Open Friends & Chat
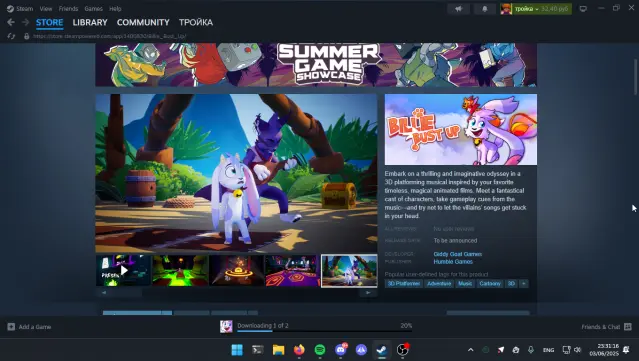Screen dimensions: 639x361 (x=606, y=327)
